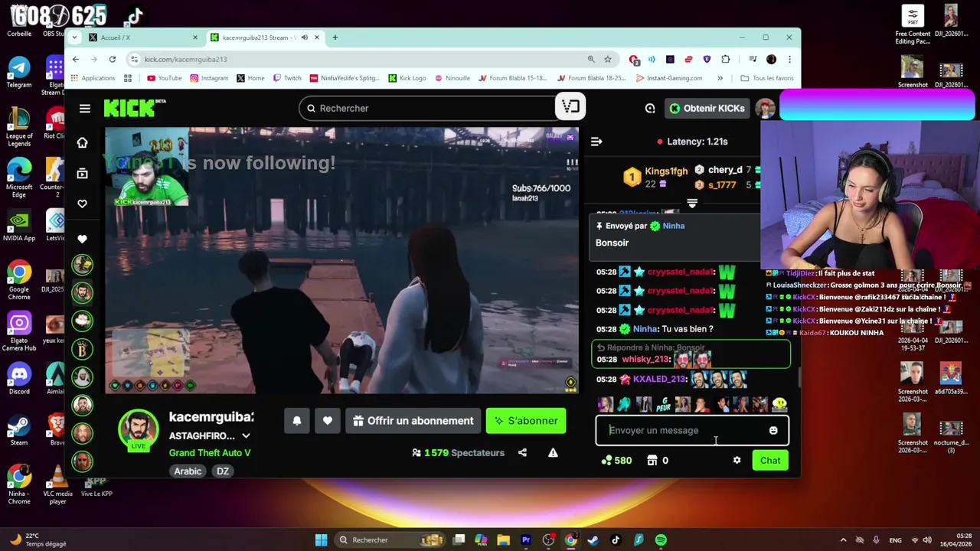The image size is (980, 551).
Task: Click kacemrguiba channel avatar with LIVE badge
Action: [139, 430]
